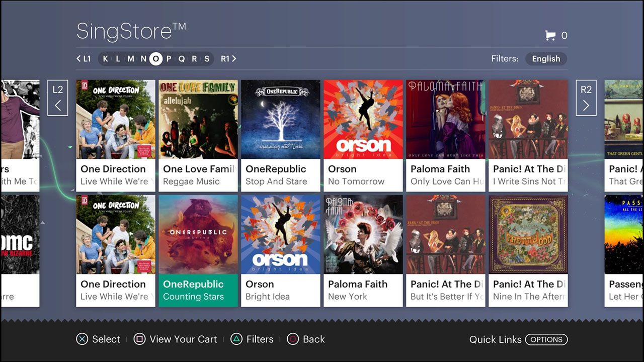Select letter O in the alphabet bar
Viewport: 644px width, 362px height.
(156, 59)
